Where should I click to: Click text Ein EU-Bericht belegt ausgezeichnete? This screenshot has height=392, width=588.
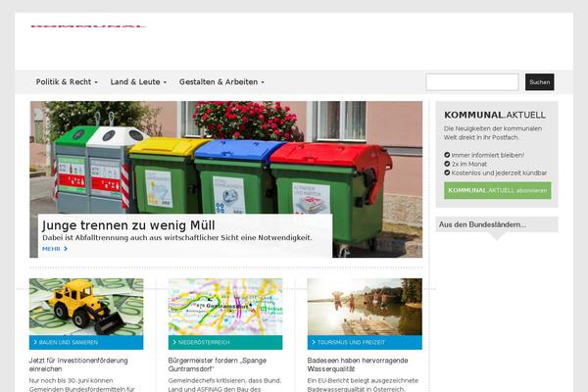pos(363,381)
